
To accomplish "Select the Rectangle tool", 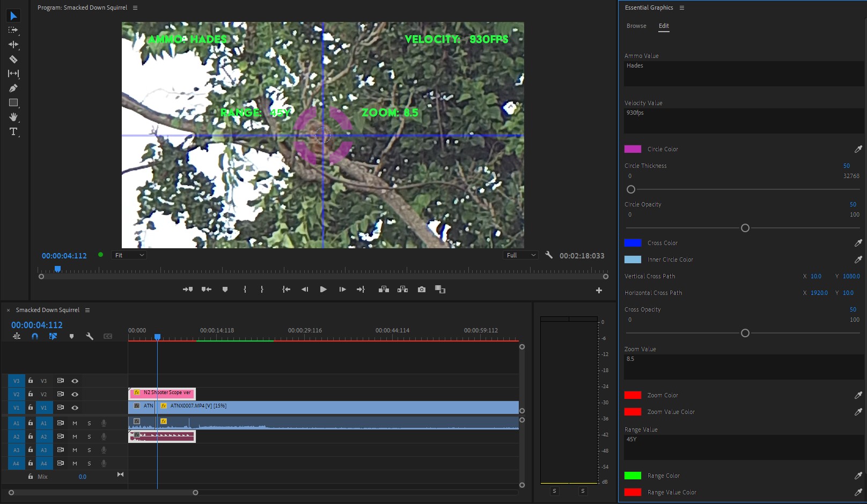I will click(x=13, y=102).
